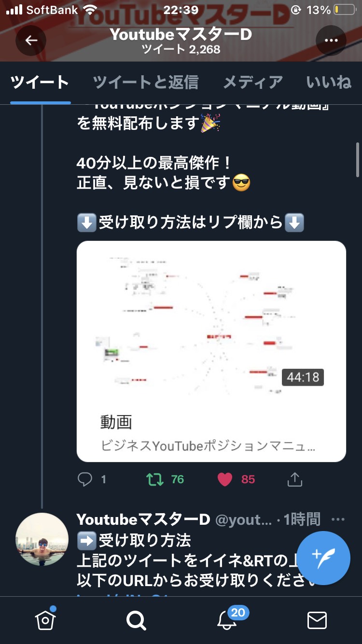Unlike the tweet via the red heart
Viewport: 362px width, 644px height.
(225, 479)
